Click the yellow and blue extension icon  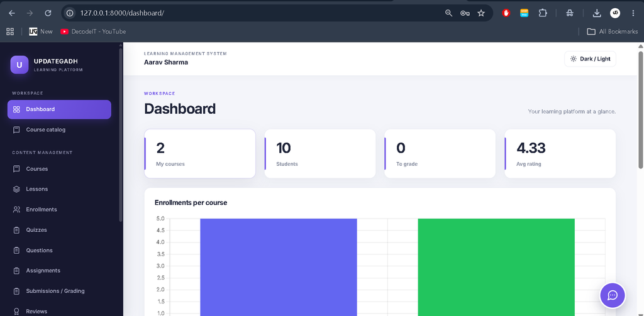(524, 13)
